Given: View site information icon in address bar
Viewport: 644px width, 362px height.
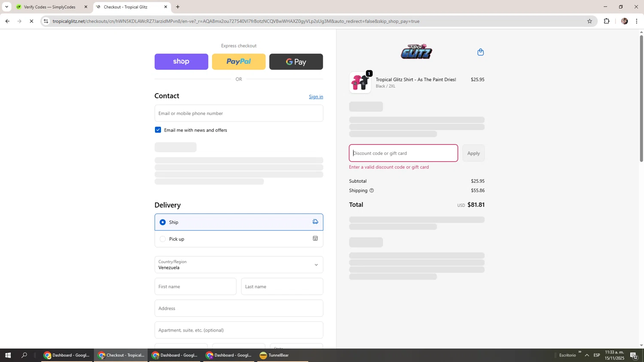Looking at the screenshot, I should point(46,21).
